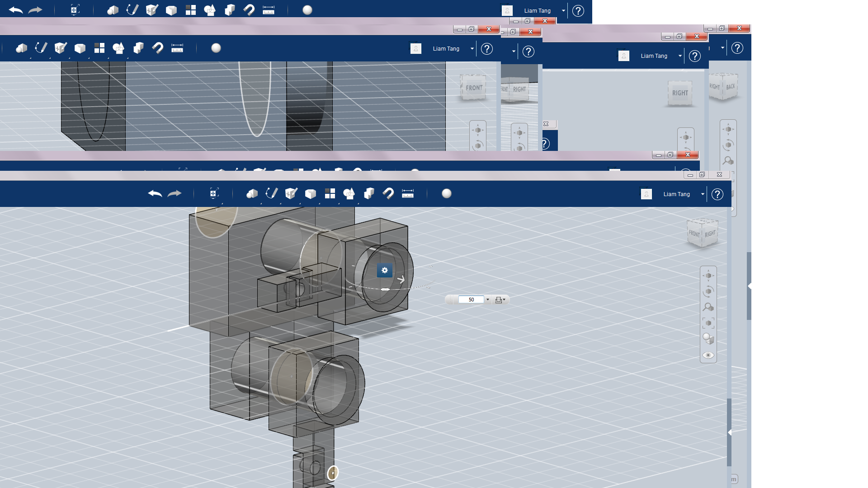
Task: Open Primitives in topmost window toolbar
Action: [113, 10]
